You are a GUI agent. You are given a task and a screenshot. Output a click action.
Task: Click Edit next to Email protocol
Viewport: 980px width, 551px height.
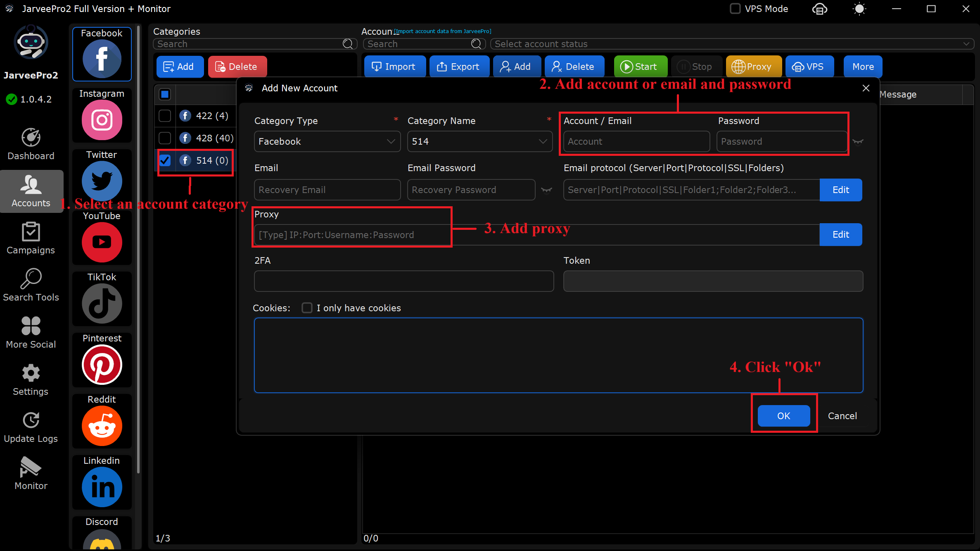pyautogui.click(x=840, y=190)
